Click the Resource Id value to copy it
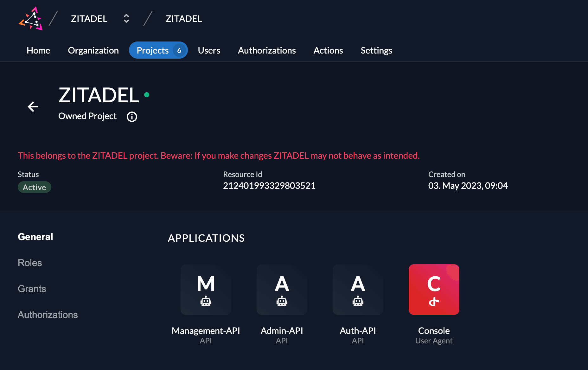The height and width of the screenshot is (370, 588). coord(269,185)
